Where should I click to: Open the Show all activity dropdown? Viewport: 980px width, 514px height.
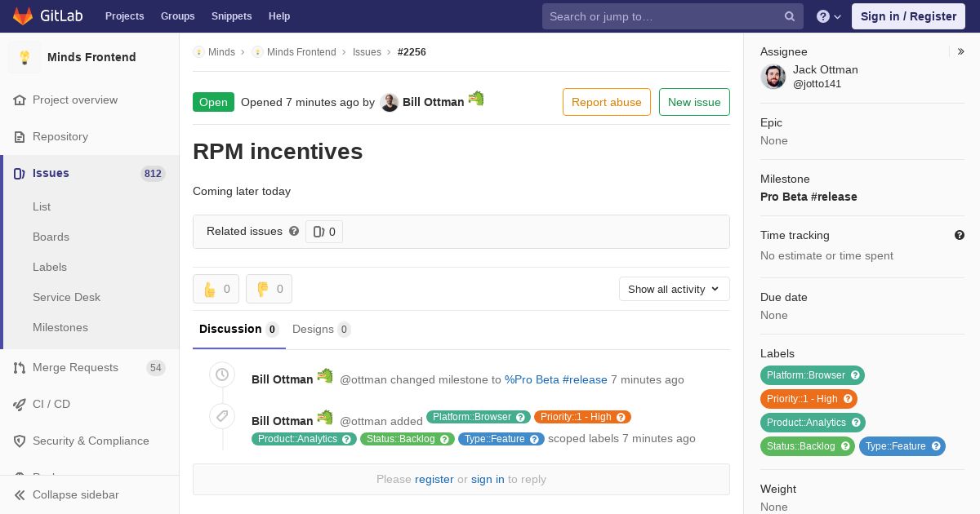[675, 289]
